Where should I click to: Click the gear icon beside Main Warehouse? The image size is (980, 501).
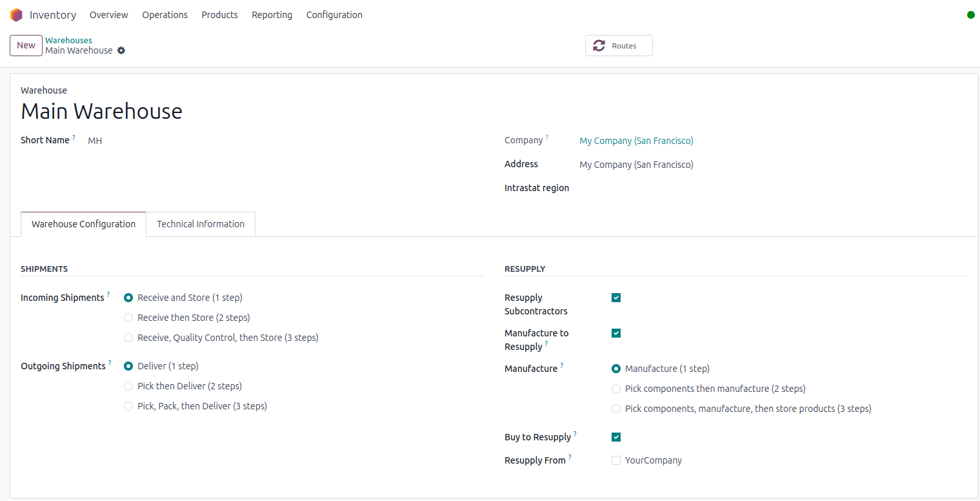coord(121,50)
